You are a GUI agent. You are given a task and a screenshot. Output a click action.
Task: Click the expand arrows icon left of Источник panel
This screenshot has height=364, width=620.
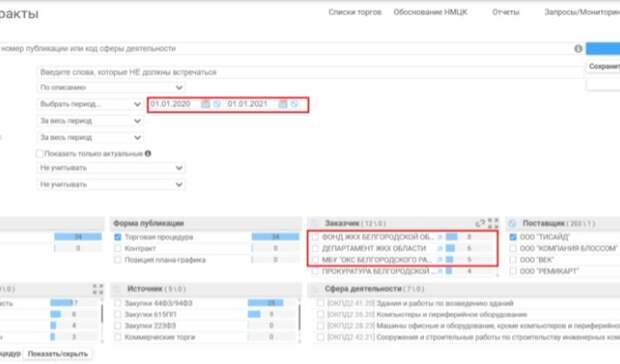(x=98, y=289)
